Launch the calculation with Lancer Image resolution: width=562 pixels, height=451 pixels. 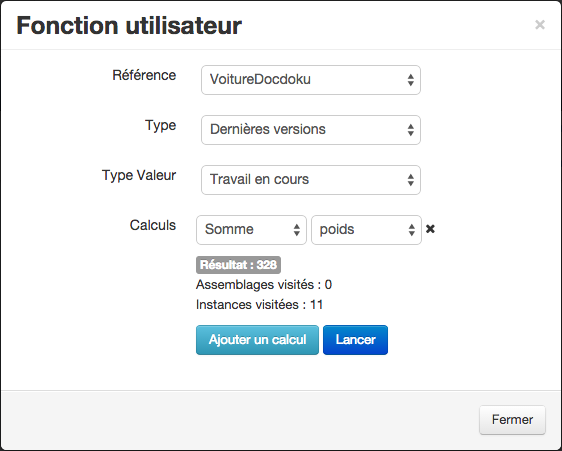click(355, 340)
